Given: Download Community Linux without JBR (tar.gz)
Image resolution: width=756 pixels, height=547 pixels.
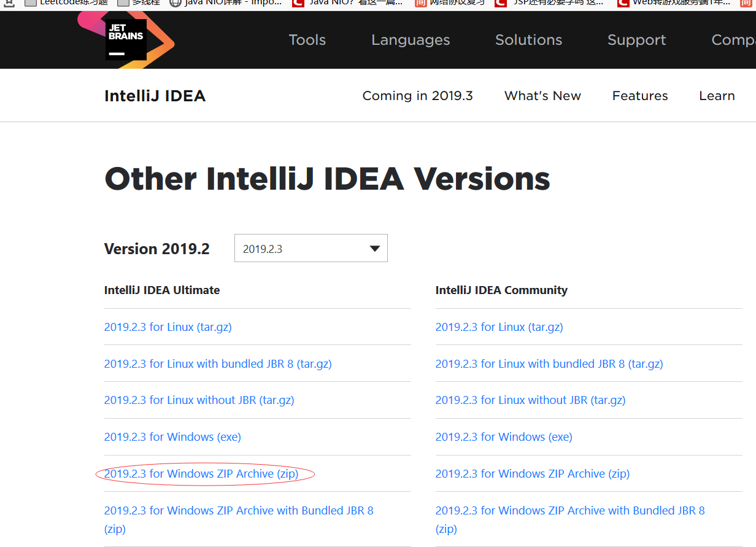Looking at the screenshot, I should click(530, 400).
